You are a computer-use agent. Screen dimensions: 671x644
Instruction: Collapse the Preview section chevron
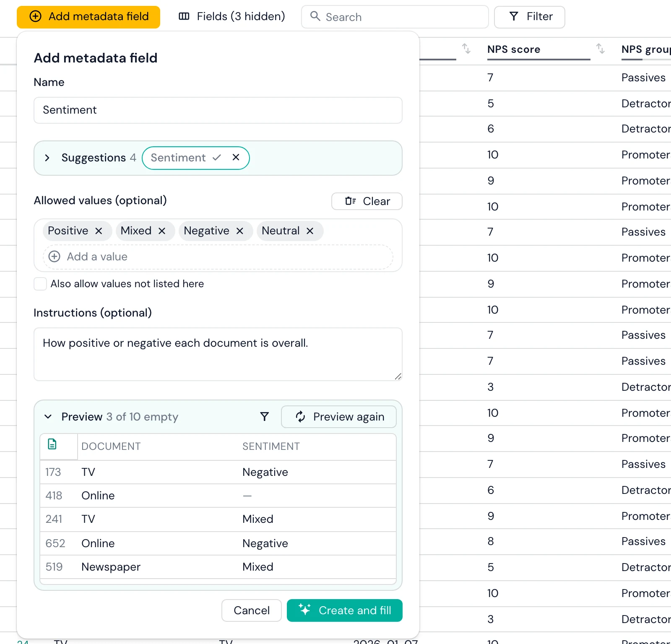48,417
